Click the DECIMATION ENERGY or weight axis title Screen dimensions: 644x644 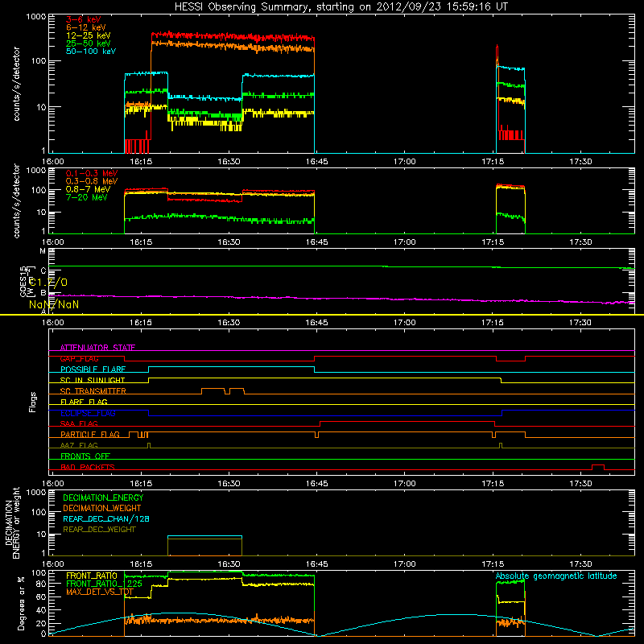coord(12,522)
